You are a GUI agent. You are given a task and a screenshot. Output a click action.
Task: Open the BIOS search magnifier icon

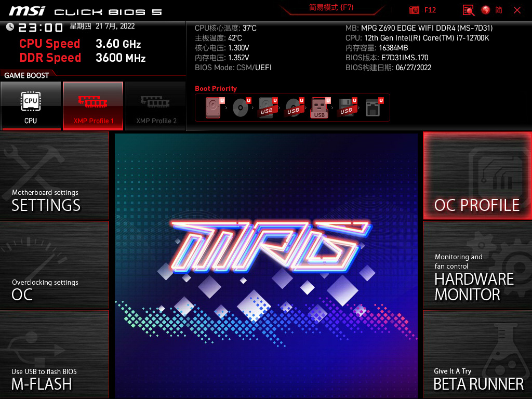point(469,10)
